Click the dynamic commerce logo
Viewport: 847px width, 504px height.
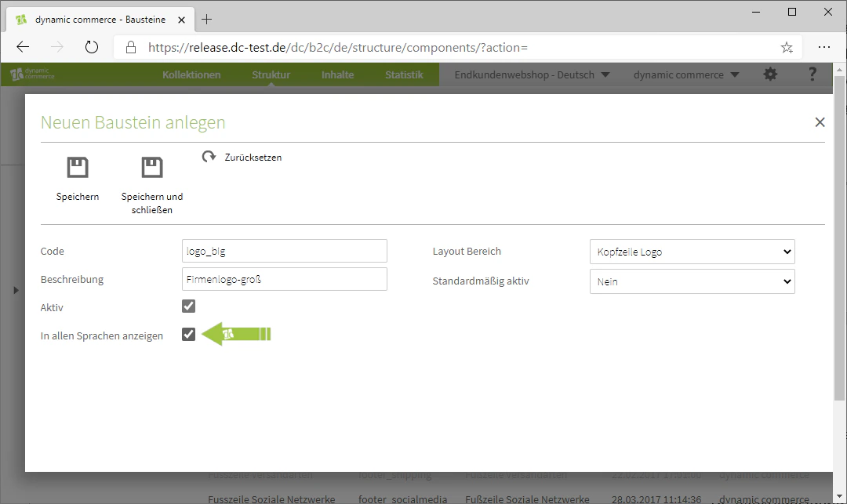(32, 74)
